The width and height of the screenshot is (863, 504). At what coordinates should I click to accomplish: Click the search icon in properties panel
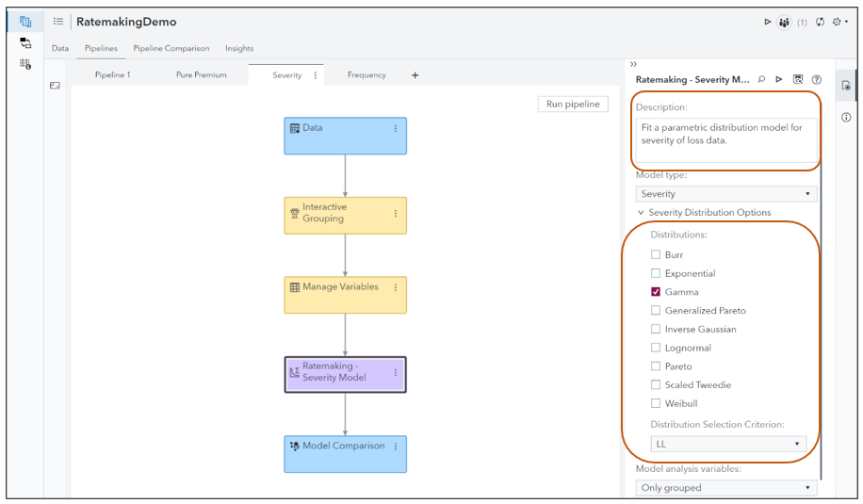point(761,80)
